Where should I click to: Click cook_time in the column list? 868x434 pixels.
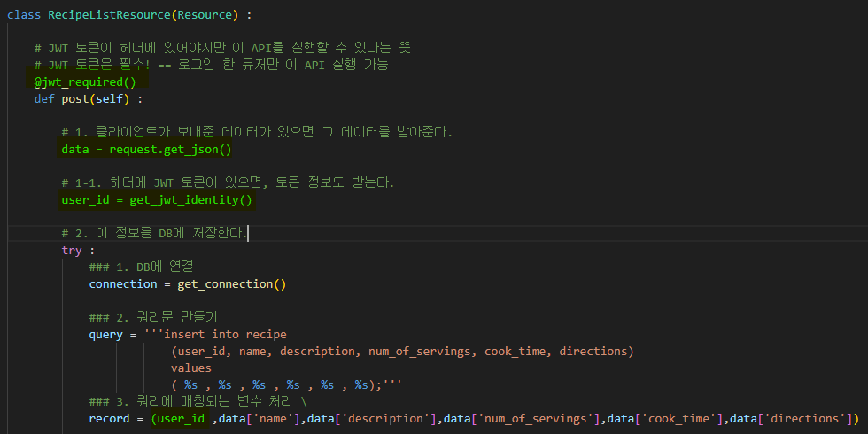[x=515, y=352]
